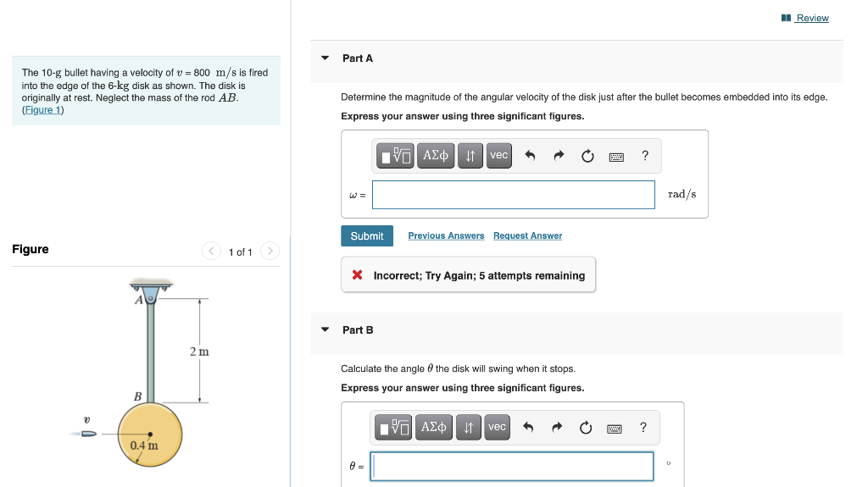Click the omega answer input field
The height and width of the screenshot is (487, 868).
[513, 195]
